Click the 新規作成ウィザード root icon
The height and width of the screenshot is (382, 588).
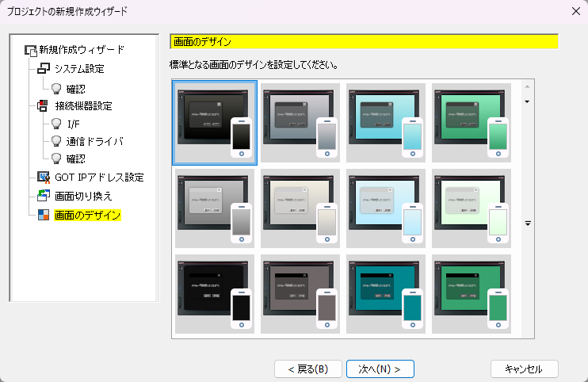pos(31,51)
